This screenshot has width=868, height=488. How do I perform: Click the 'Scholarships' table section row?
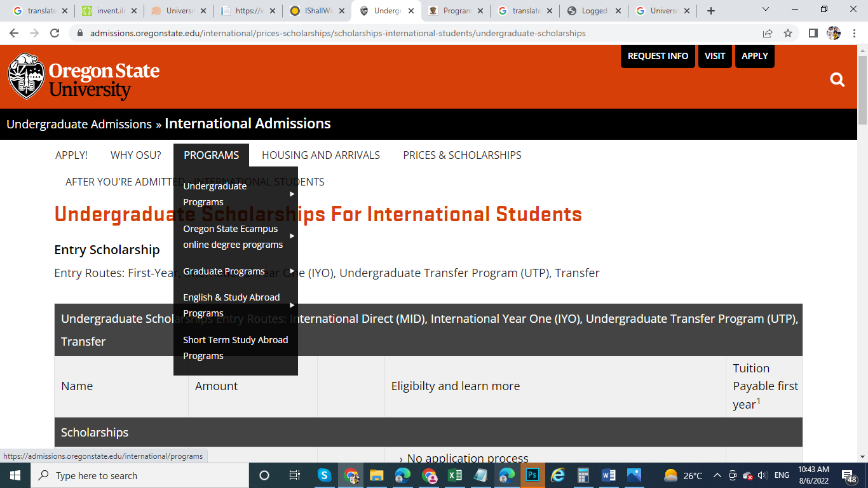(428, 432)
